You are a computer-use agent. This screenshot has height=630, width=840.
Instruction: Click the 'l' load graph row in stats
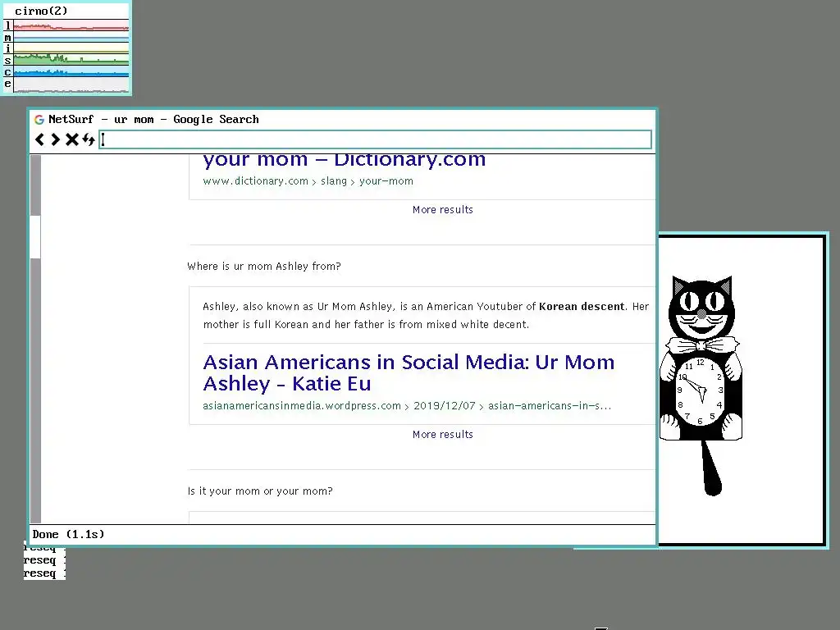(x=66, y=25)
